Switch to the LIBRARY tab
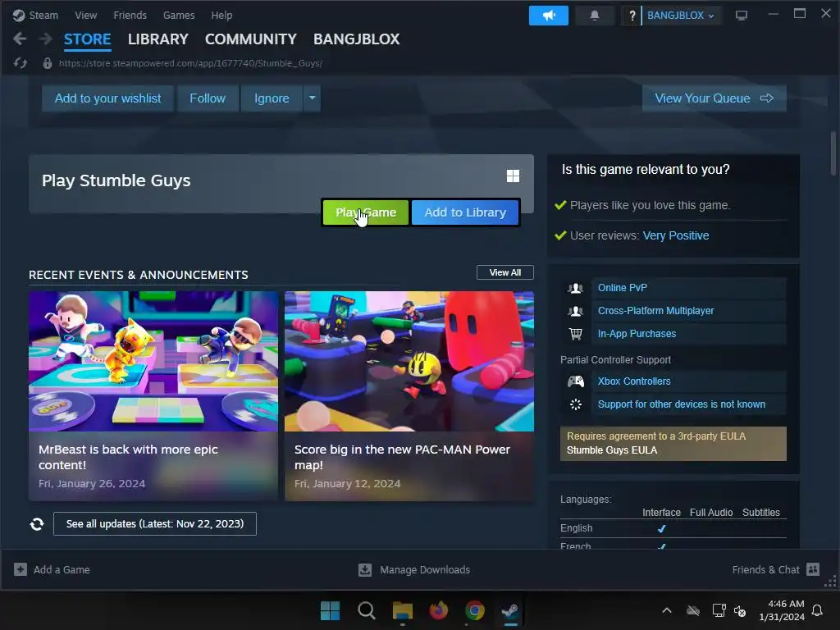The width and height of the screenshot is (840, 630). tap(158, 39)
